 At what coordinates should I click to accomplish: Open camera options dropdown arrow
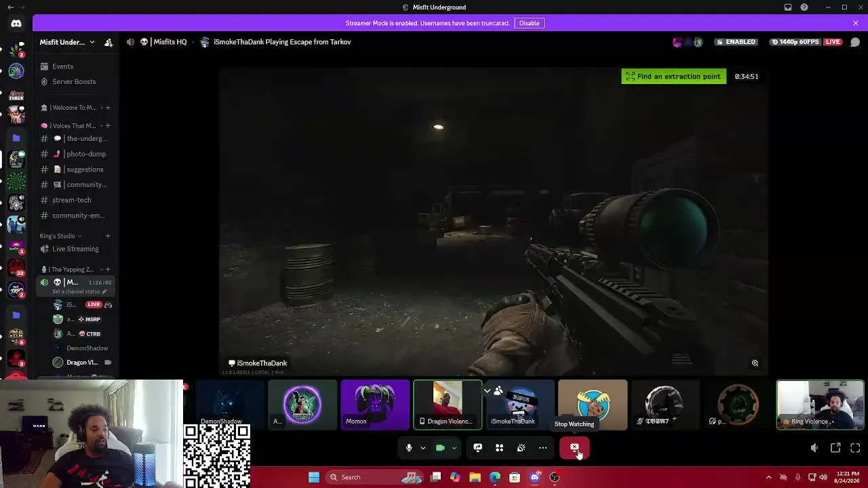click(454, 448)
